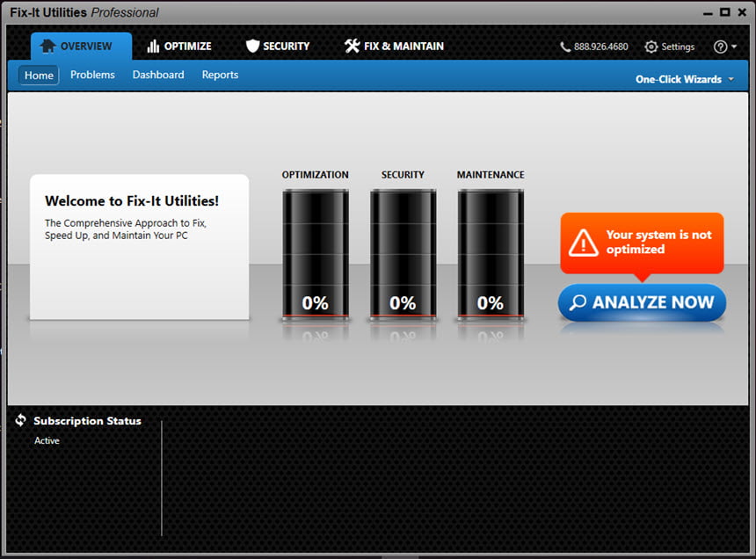The width and height of the screenshot is (756, 559).
Task: View the Dashboard page
Action: (x=158, y=75)
